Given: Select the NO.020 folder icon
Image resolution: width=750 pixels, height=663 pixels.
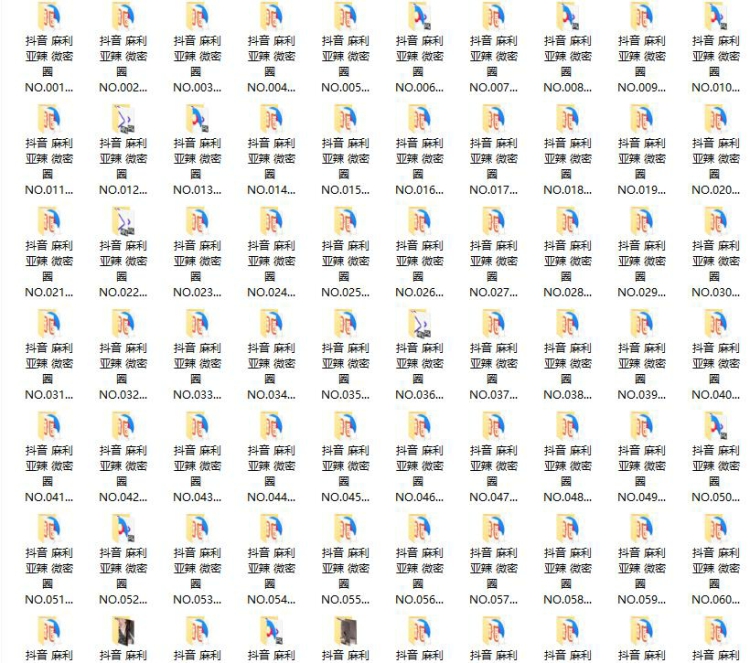Looking at the screenshot, I should [x=716, y=119].
